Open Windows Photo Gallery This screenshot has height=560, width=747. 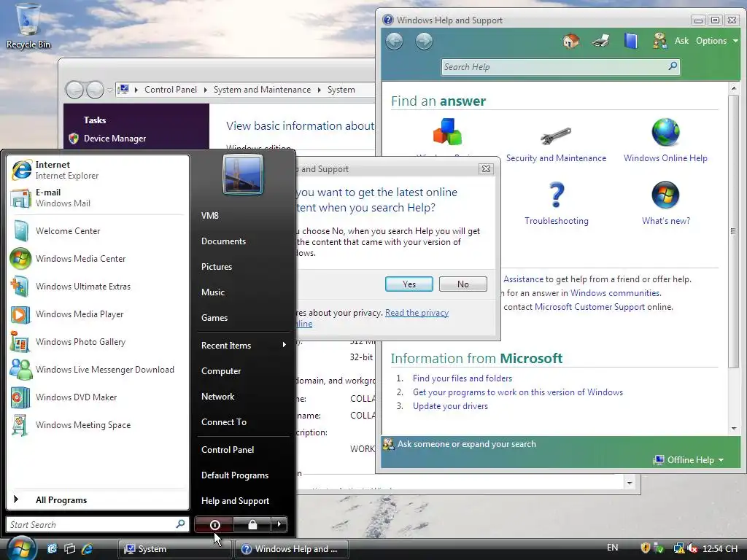(x=98, y=342)
